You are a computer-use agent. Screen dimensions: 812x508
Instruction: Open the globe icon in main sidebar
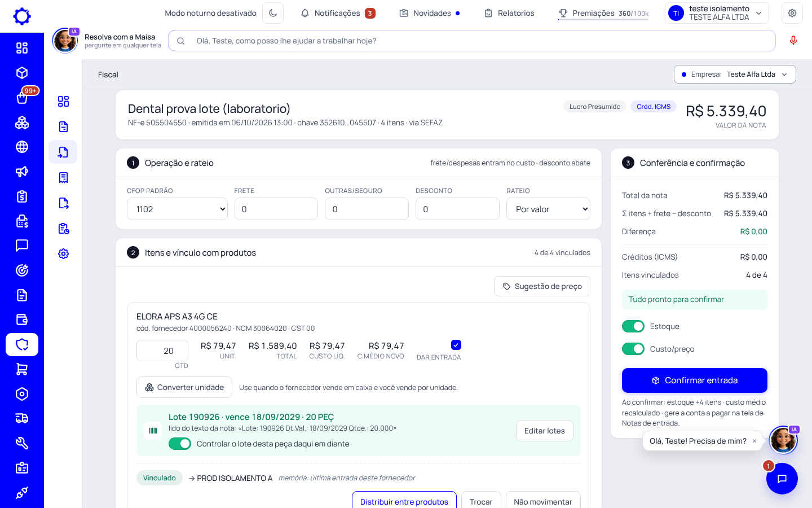pyautogui.click(x=22, y=147)
